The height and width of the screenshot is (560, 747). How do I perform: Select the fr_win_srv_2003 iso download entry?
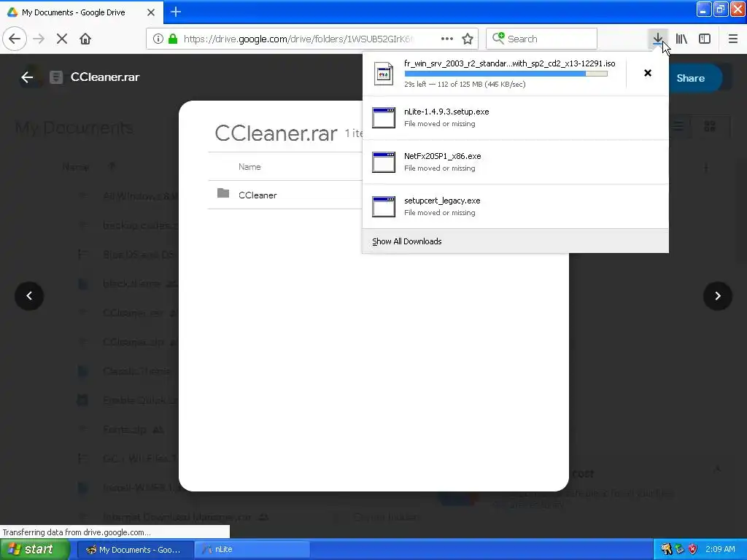click(x=494, y=74)
